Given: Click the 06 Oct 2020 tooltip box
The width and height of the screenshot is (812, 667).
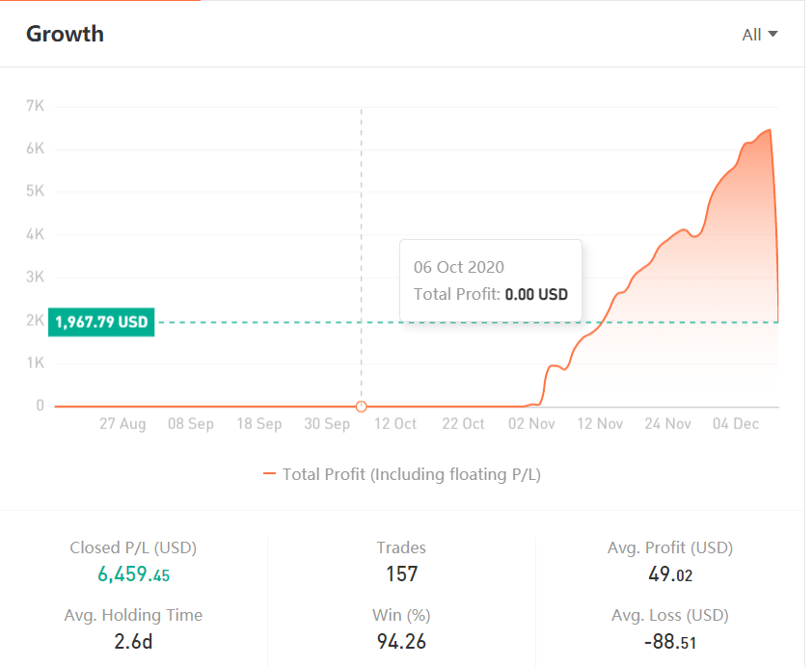Looking at the screenshot, I should click(x=491, y=280).
